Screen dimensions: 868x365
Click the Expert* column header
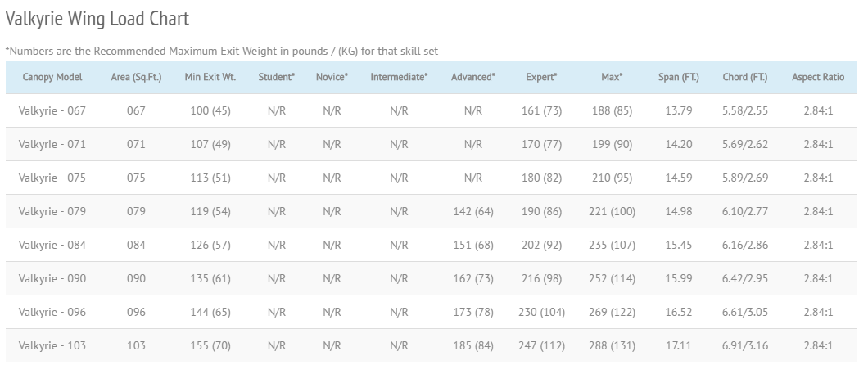click(x=541, y=77)
